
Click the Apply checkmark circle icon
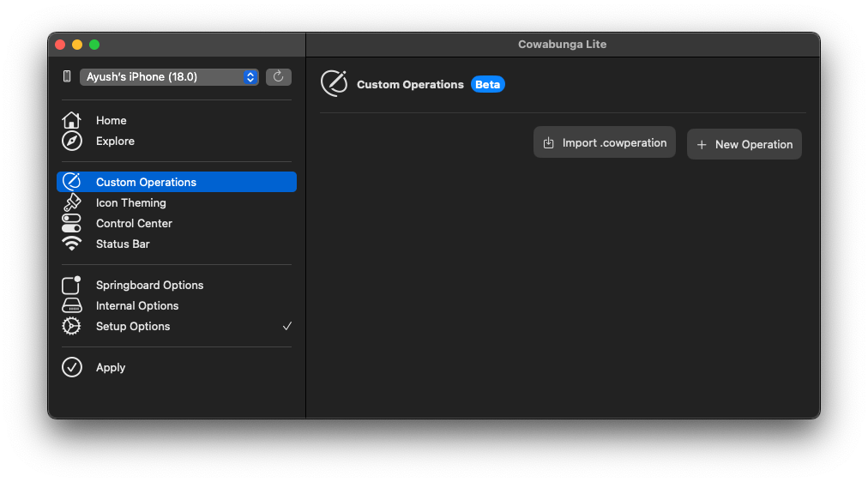tap(71, 367)
